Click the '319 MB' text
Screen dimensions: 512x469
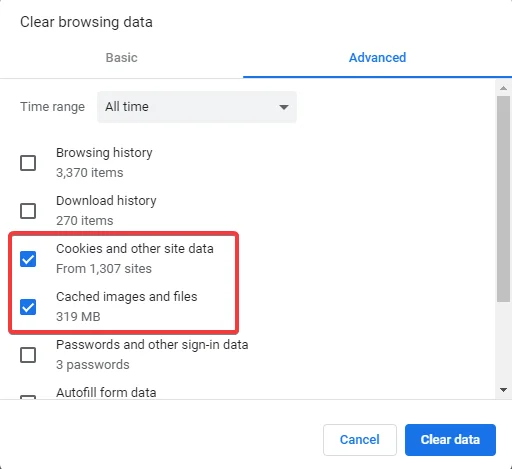point(78,317)
